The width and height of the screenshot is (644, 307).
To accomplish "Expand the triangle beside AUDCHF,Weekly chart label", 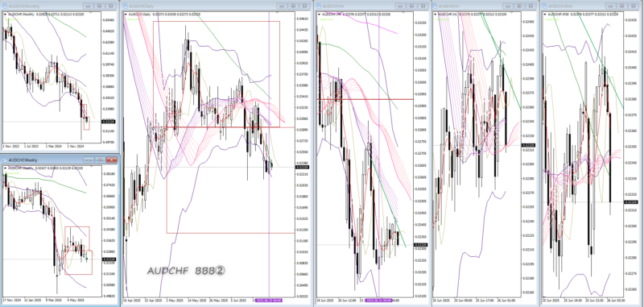I will [6, 168].
